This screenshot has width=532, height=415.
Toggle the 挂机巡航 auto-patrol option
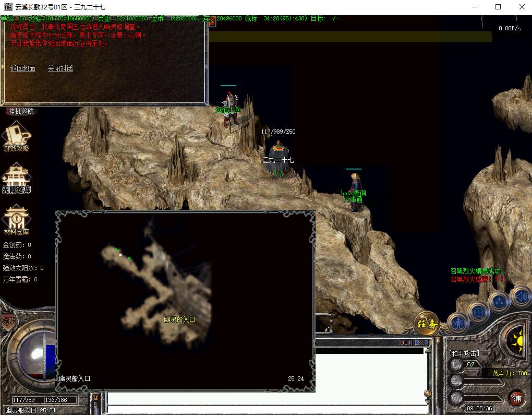(21, 111)
